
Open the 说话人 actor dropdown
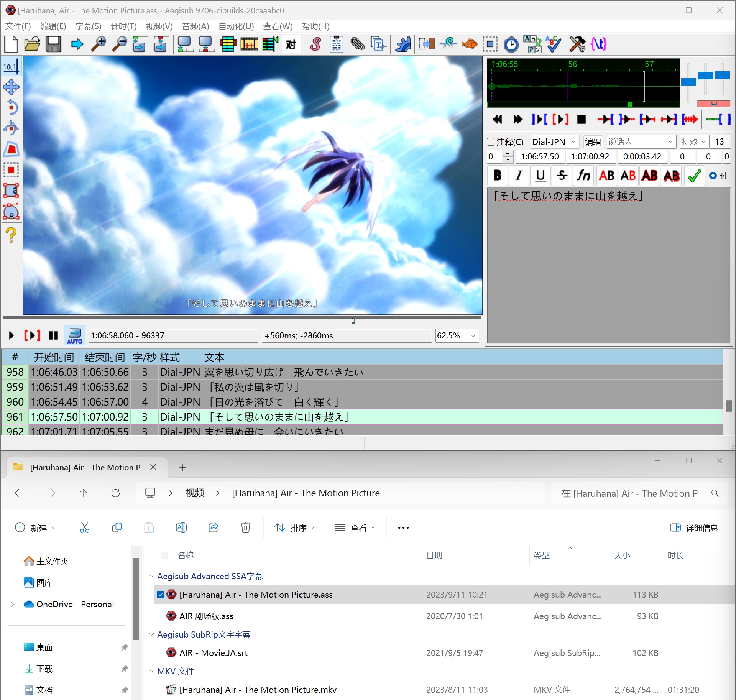coord(641,142)
